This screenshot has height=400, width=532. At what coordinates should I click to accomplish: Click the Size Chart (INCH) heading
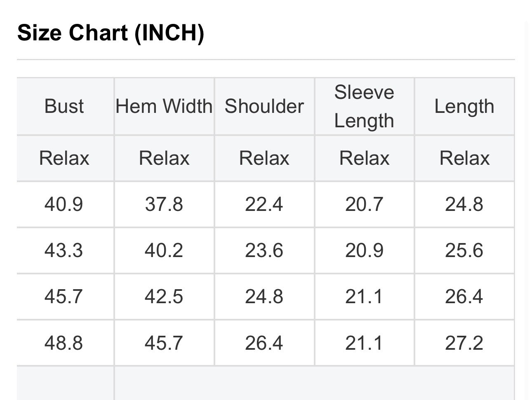click(x=111, y=33)
